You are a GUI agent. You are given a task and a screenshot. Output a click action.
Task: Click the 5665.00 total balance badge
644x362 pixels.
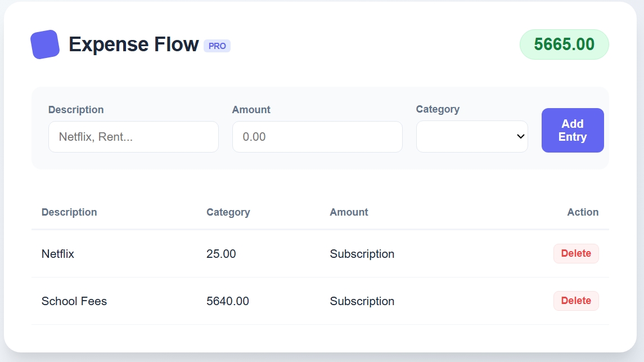(x=564, y=44)
